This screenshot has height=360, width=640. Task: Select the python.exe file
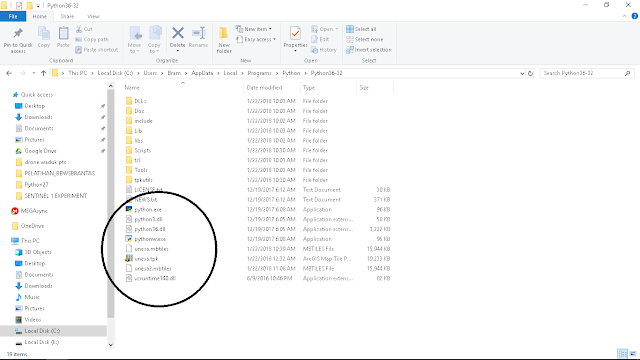click(x=148, y=209)
